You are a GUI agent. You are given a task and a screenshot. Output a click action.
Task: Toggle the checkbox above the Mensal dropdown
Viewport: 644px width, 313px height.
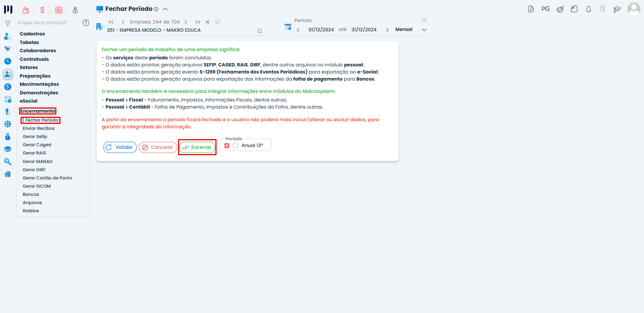[424, 20]
